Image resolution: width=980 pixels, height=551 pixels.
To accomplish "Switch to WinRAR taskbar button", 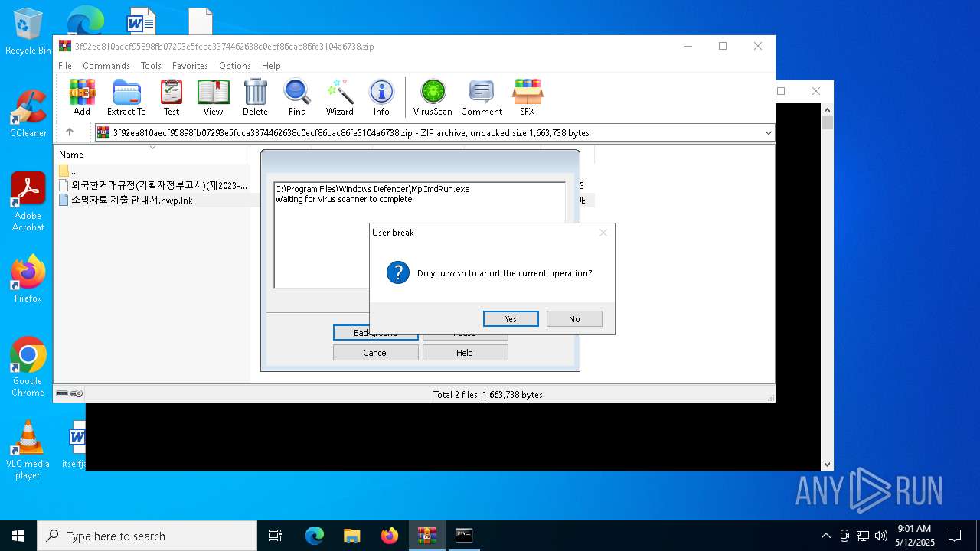I will (x=426, y=536).
